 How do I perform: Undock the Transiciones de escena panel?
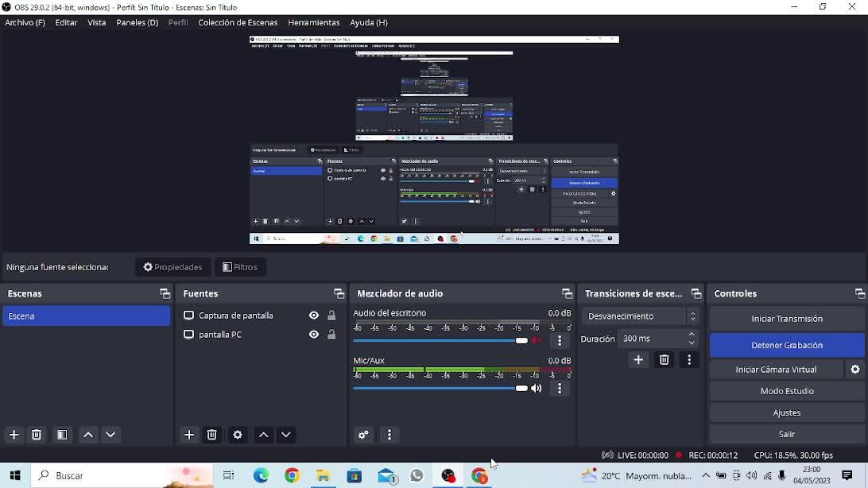pos(696,294)
